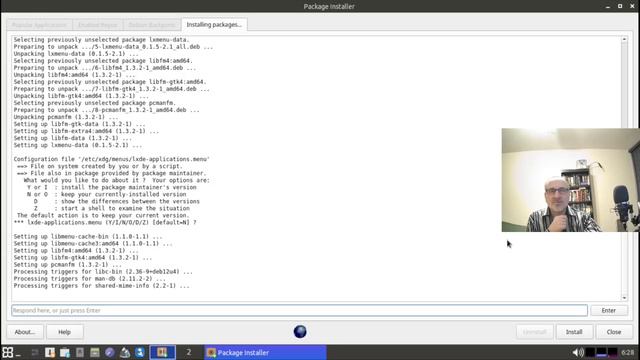This screenshot has height=360, width=640.
Task: Click 'Processing triggers for shared-mime-info' line
Action: coord(102,286)
